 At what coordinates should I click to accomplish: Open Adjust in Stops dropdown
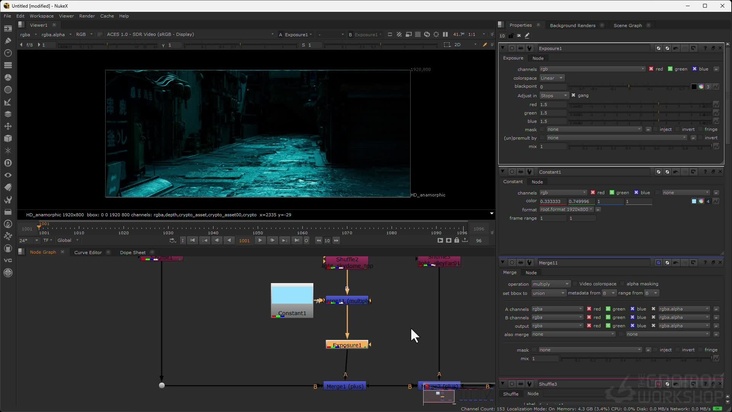pos(554,95)
